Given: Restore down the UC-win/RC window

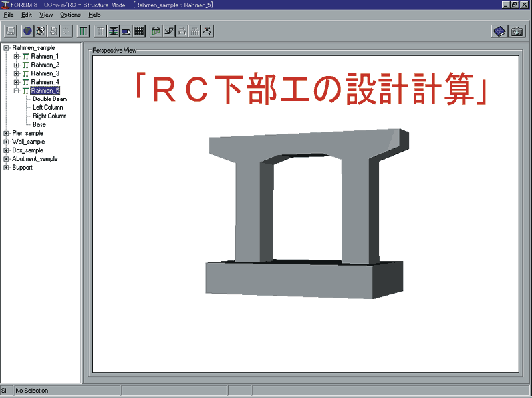Looking at the screenshot, I should [x=514, y=5].
